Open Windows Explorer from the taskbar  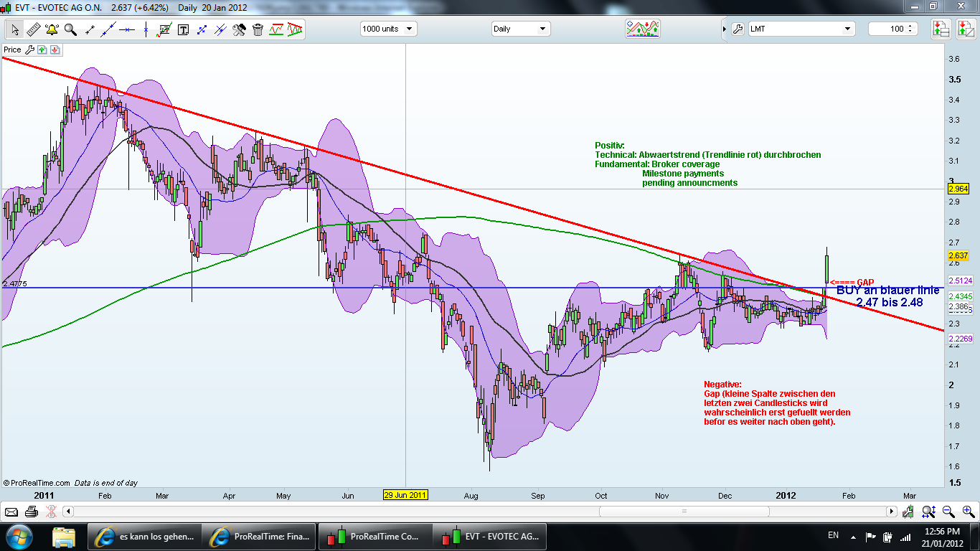tap(63, 536)
